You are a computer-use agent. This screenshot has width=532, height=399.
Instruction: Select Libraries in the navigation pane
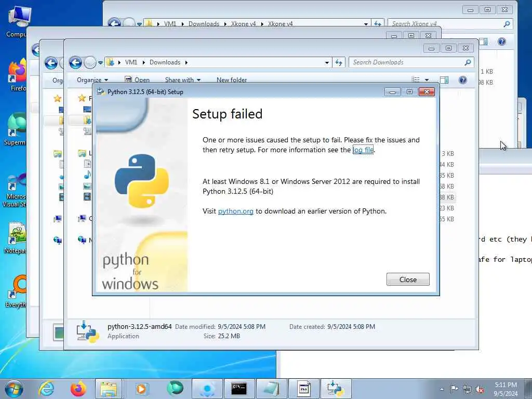point(82,153)
